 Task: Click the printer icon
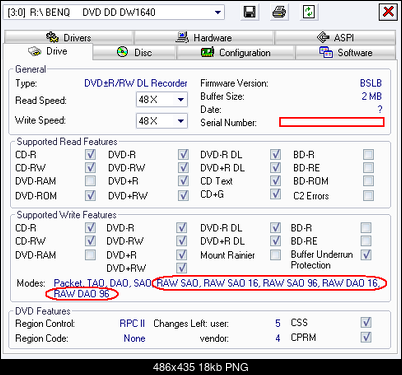click(279, 12)
